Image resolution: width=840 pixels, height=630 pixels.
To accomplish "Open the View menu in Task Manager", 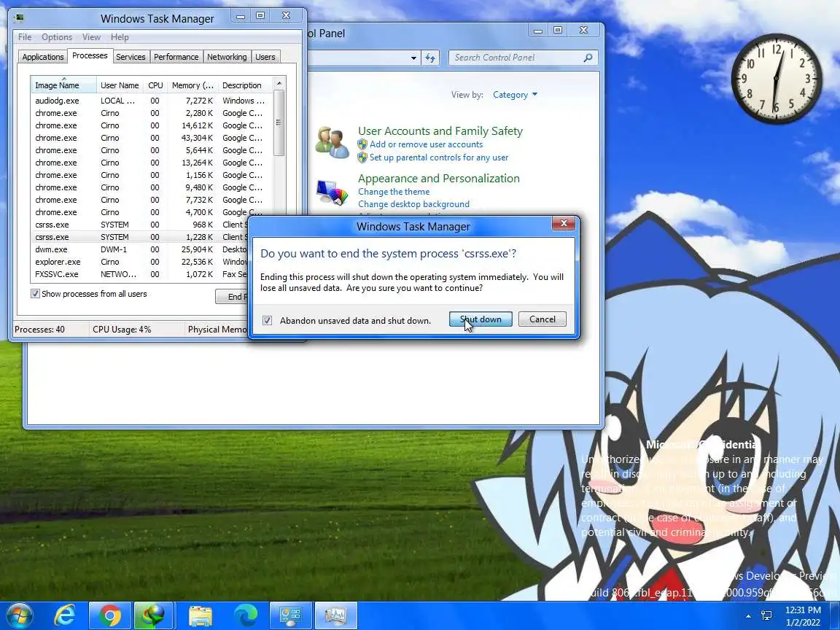I will 91,37.
